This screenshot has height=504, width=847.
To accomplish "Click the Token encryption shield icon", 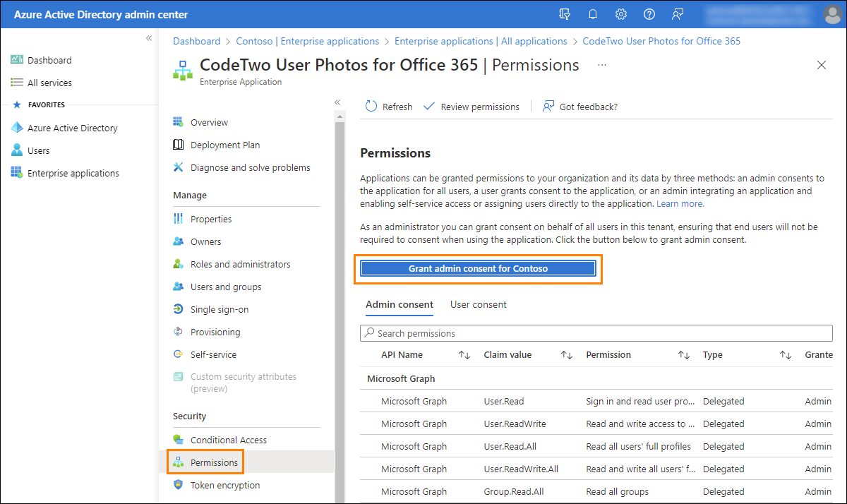I will (179, 485).
